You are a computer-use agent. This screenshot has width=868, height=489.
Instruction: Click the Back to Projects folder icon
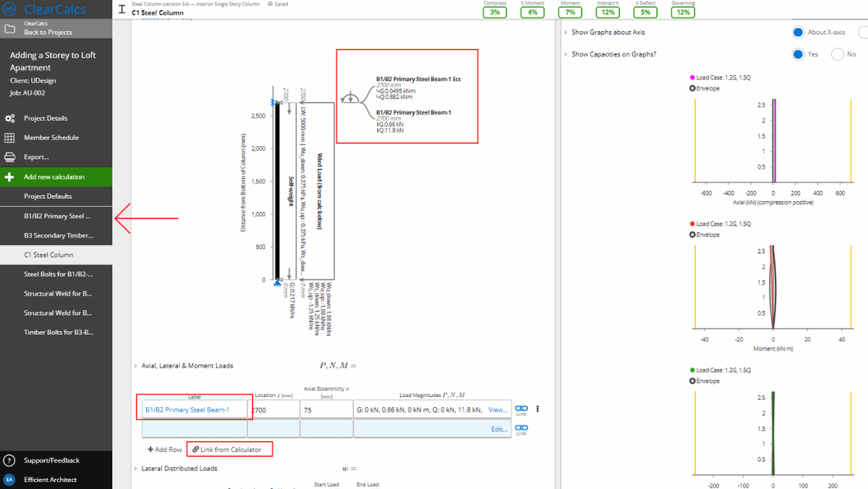click(x=9, y=29)
